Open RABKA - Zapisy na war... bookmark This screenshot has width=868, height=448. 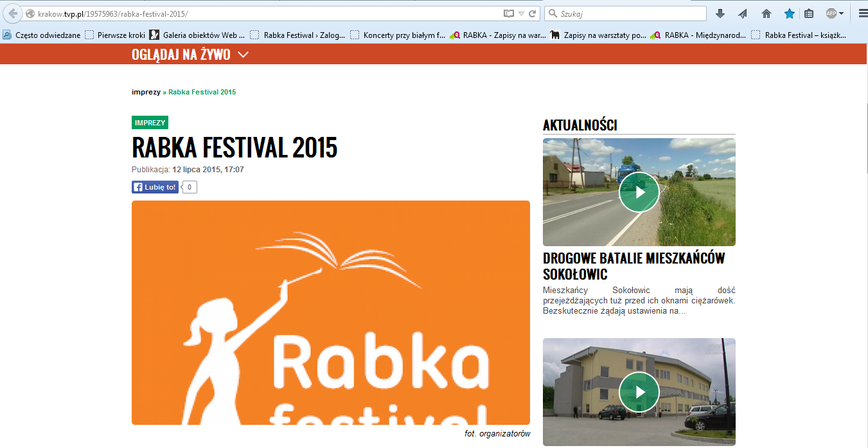click(x=498, y=35)
